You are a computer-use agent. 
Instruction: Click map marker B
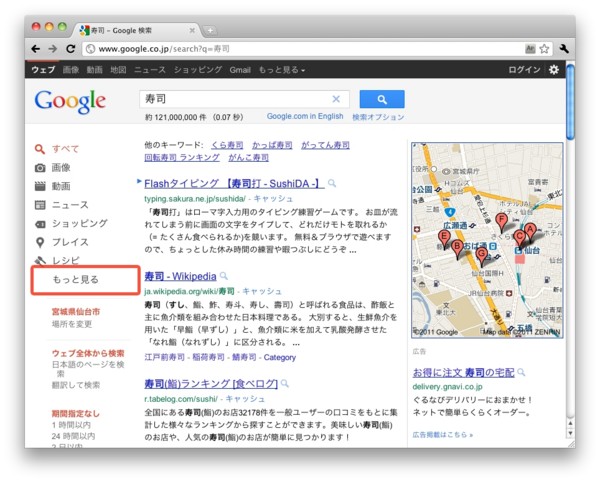tap(457, 249)
